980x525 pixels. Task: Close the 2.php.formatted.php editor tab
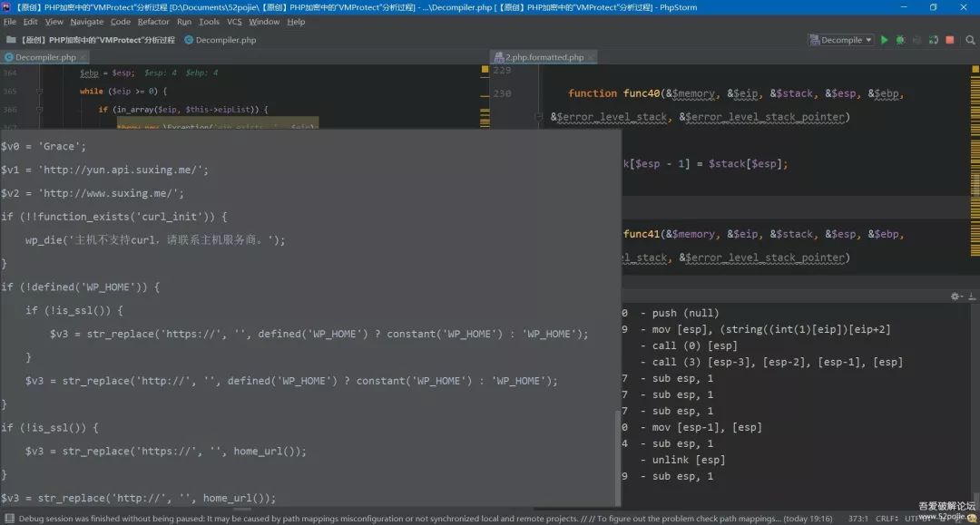tap(591, 57)
